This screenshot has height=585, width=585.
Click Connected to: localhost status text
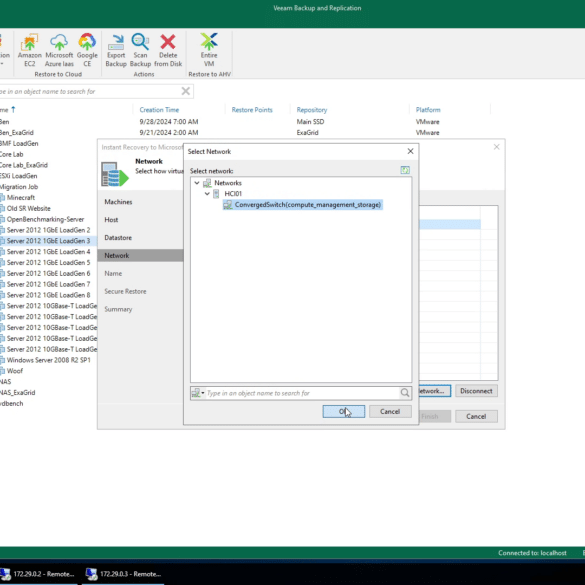pyautogui.click(x=532, y=553)
